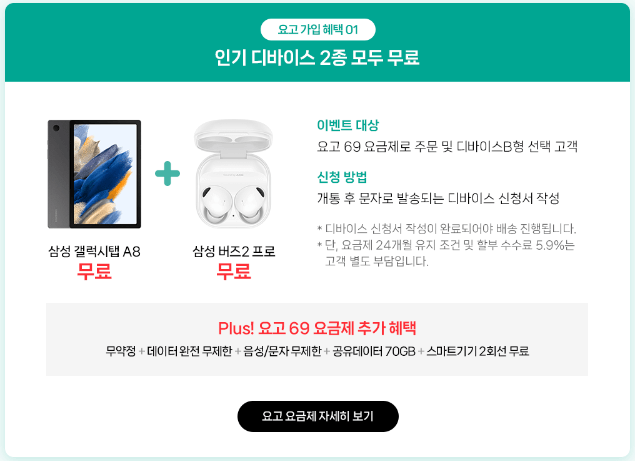This screenshot has height=461, width=635.
Task: Click the 무약정 benefit text
Action: (121, 351)
